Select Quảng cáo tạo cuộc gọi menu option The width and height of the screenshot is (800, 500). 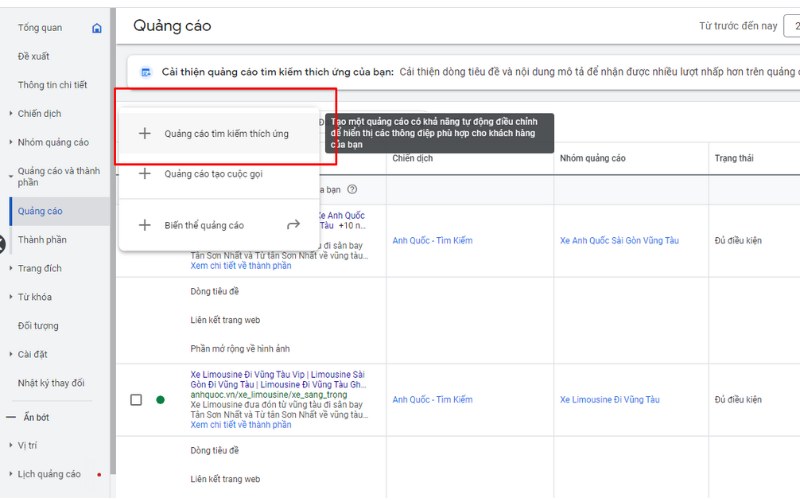click(214, 174)
